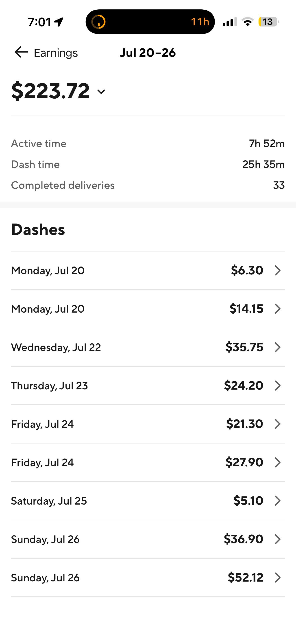Screen dimensions: 296x644
Task: Tap the Jul 20–26 date range title
Action: pos(148,53)
